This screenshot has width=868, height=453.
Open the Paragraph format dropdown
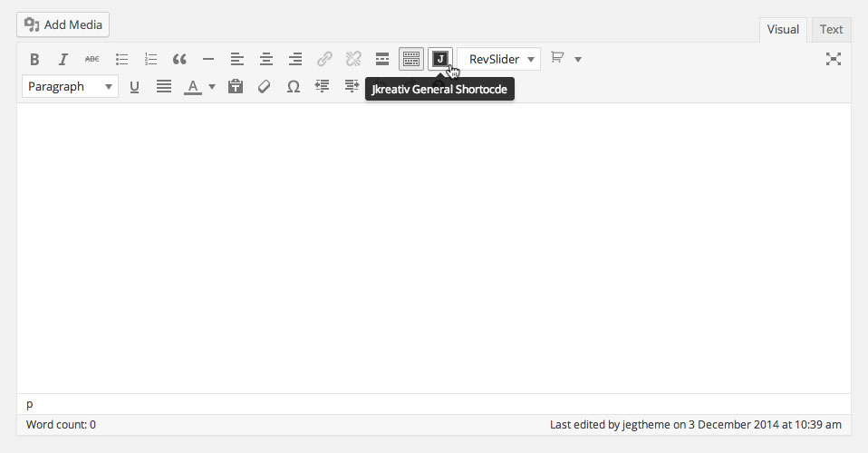(x=70, y=87)
